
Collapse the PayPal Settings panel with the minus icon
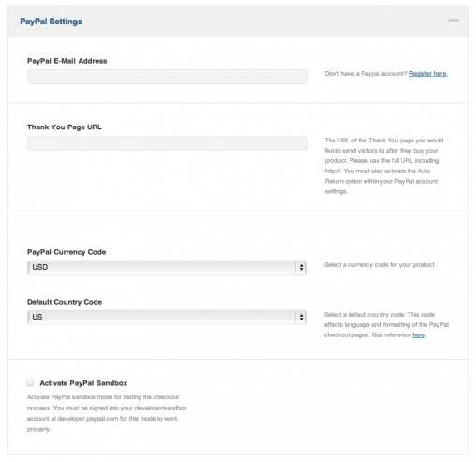(x=454, y=21)
